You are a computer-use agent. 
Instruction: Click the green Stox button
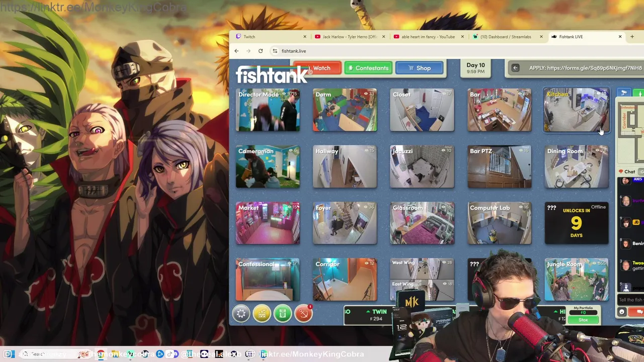(x=583, y=320)
